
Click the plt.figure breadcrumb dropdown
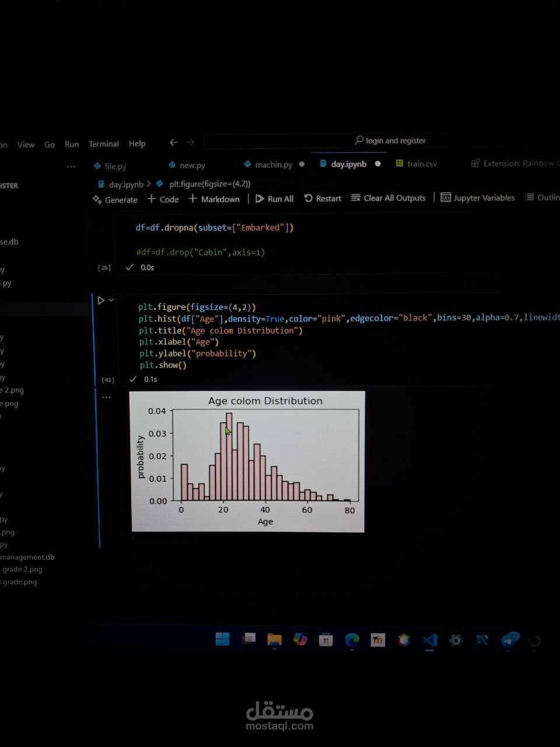[x=210, y=184]
